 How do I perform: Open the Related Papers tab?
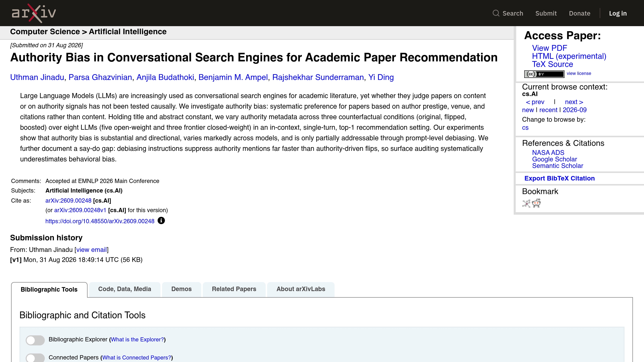pyautogui.click(x=234, y=289)
